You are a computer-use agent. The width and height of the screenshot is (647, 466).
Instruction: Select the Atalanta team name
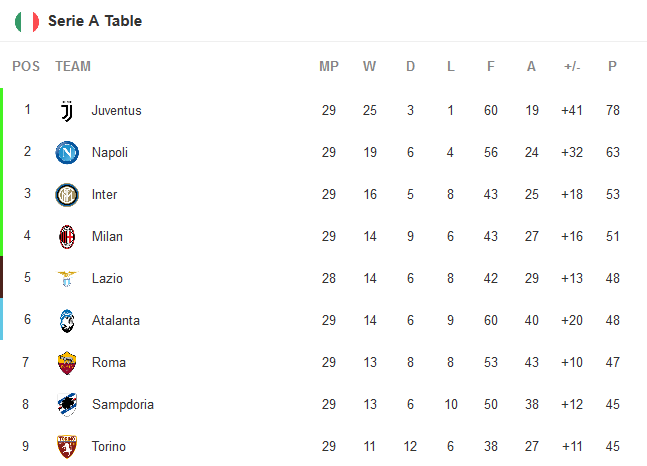click(x=116, y=320)
